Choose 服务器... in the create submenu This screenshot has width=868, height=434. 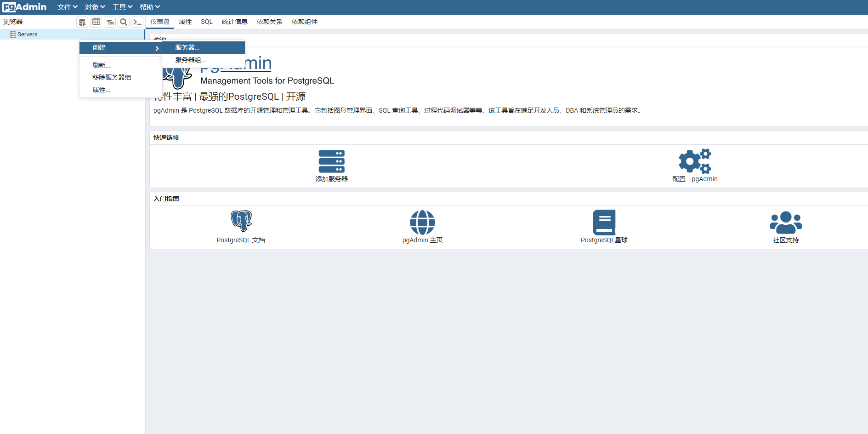(187, 47)
